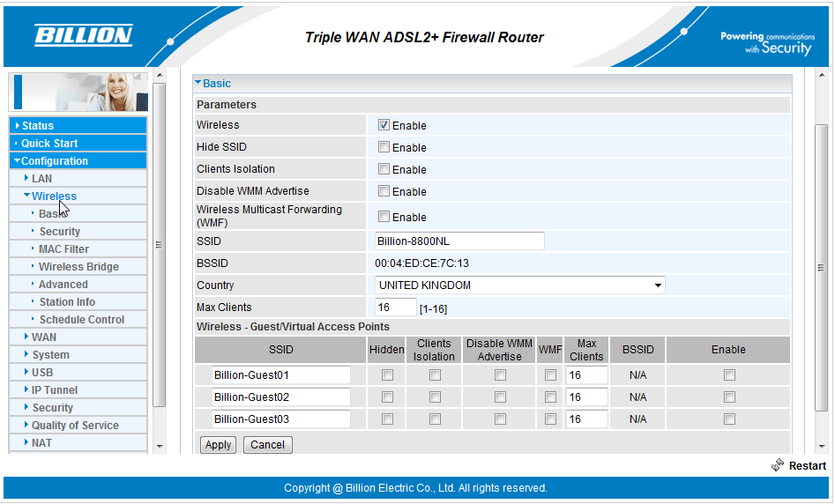Click the SSID field with Billion-8800NL
The width and height of the screenshot is (835, 504).
tap(459, 241)
